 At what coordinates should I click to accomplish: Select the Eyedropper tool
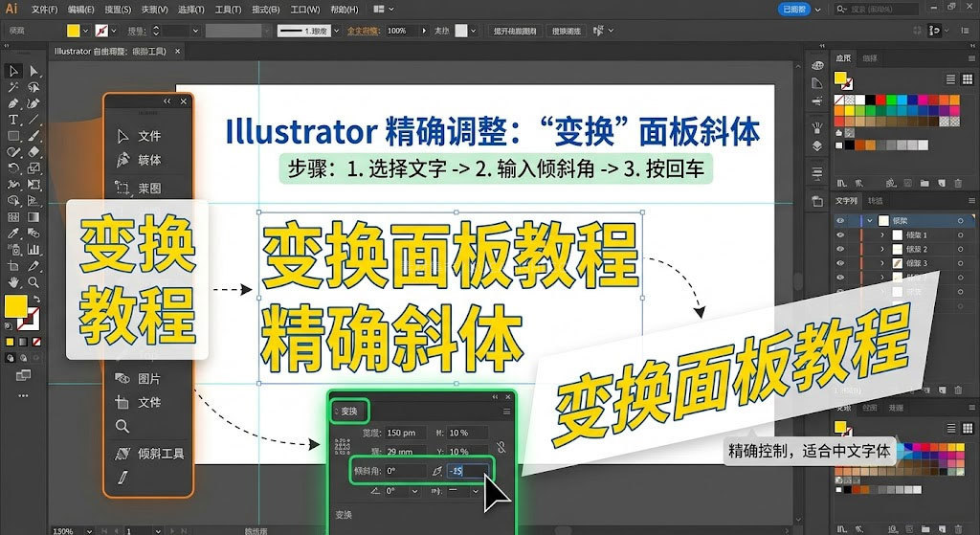[x=13, y=234]
